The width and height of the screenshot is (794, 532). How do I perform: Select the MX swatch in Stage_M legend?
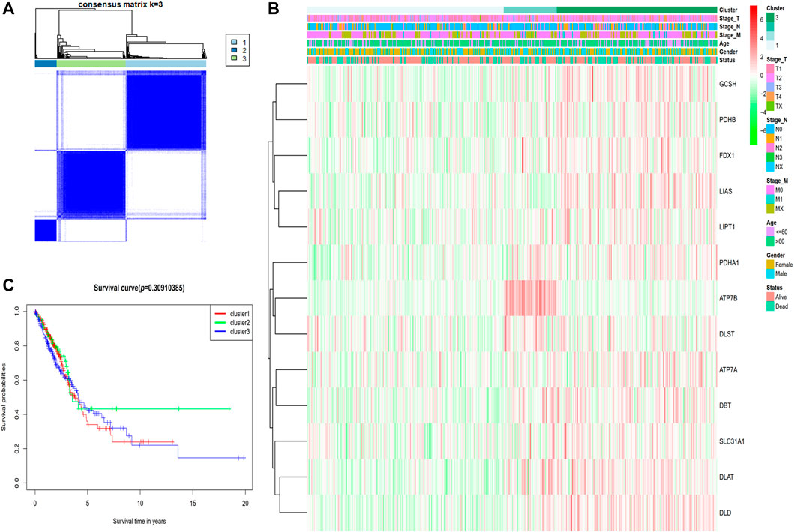pyautogui.click(x=770, y=208)
